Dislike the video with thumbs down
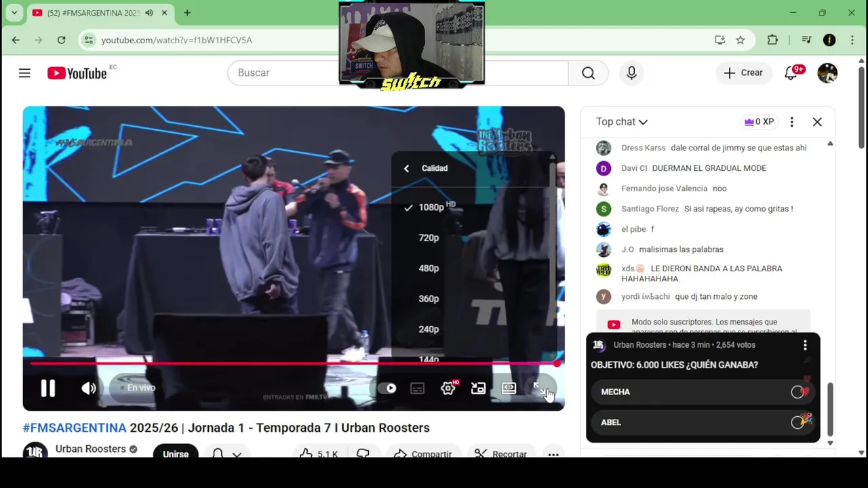 click(363, 453)
